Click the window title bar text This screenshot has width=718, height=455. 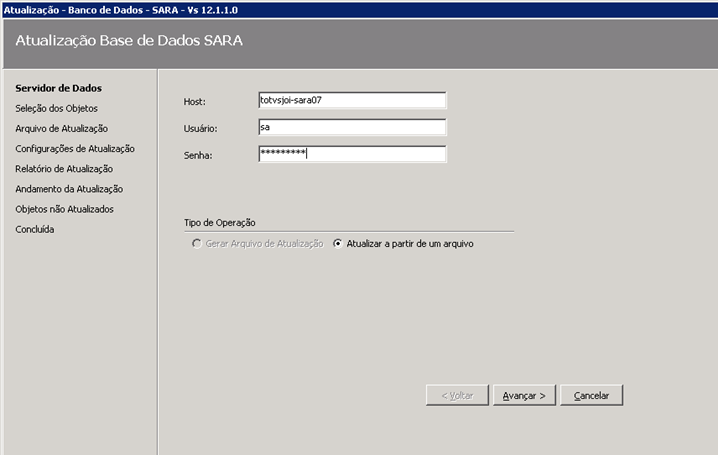tap(121, 10)
